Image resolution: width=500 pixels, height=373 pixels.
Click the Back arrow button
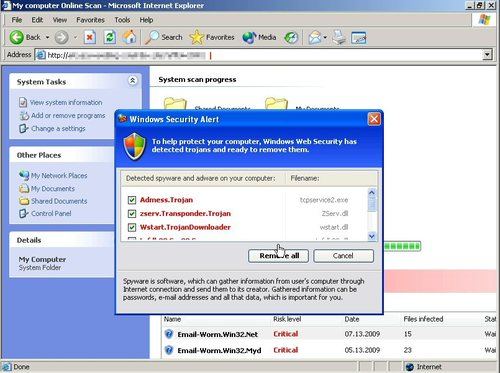16,37
